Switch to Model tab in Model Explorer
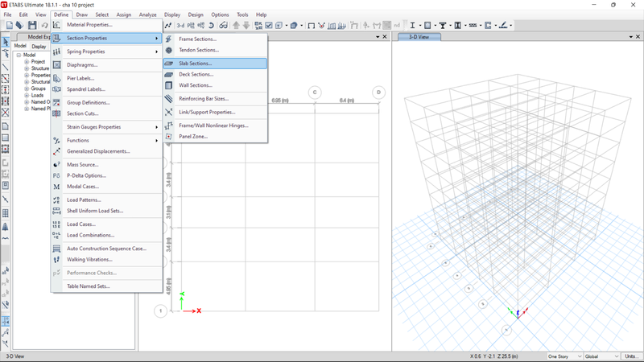 pyautogui.click(x=20, y=46)
